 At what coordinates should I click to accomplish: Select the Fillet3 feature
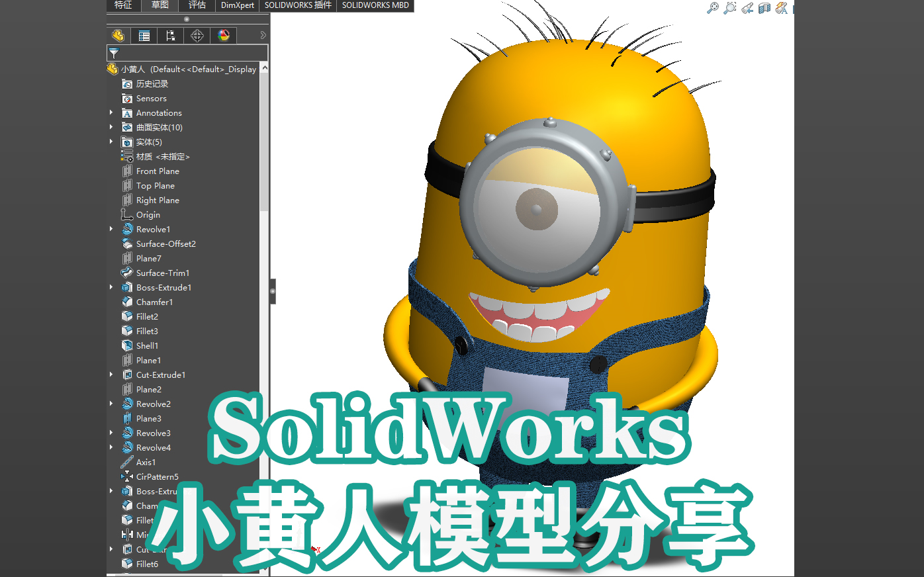tap(147, 332)
